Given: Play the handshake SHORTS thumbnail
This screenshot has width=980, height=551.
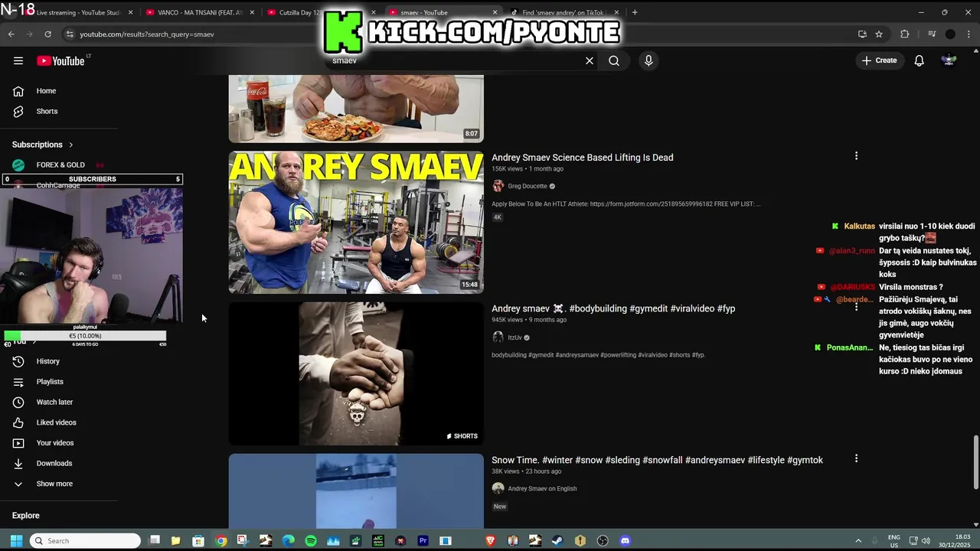Looking at the screenshot, I should coord(356,373).
